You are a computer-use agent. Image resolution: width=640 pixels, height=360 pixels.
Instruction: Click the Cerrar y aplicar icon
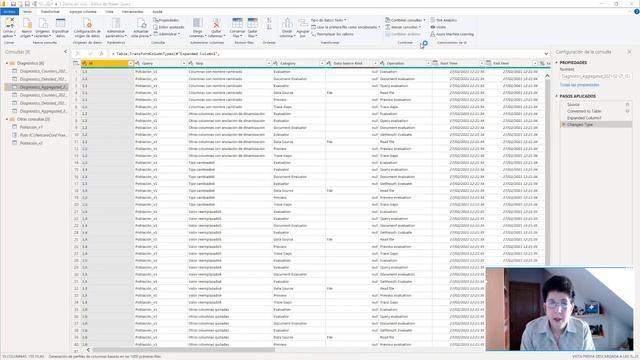tap(9, 23)
